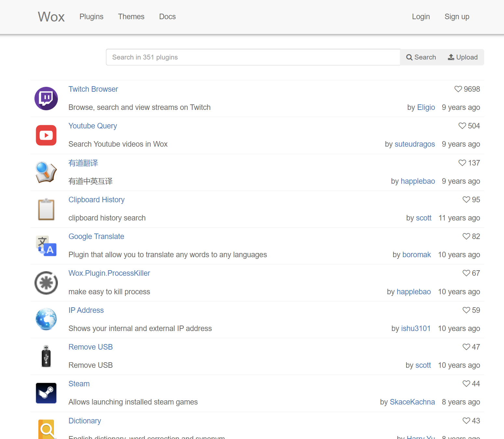The width and height of the screenshot is (504, 439).
Task: Click 'Shows your internal and external IP address'
Action: pos(140,328)
